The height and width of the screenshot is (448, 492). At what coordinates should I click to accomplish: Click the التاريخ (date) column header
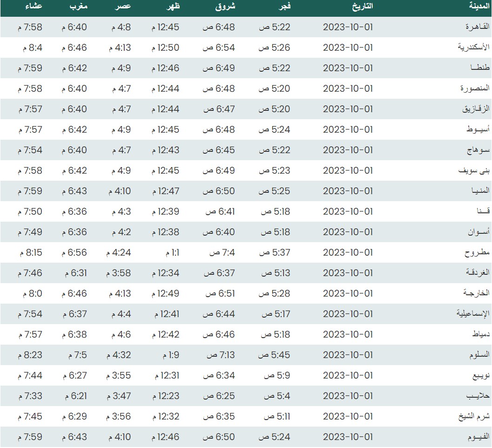click(x=362, y=7)
